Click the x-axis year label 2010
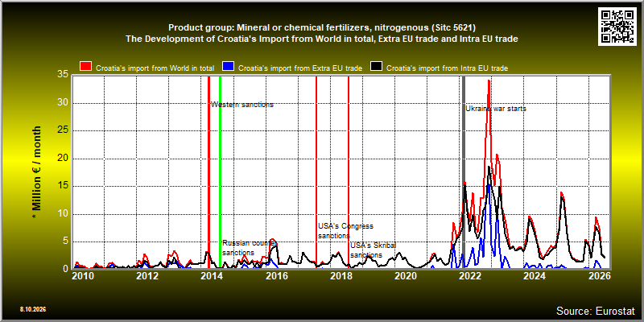 (83, 276)
